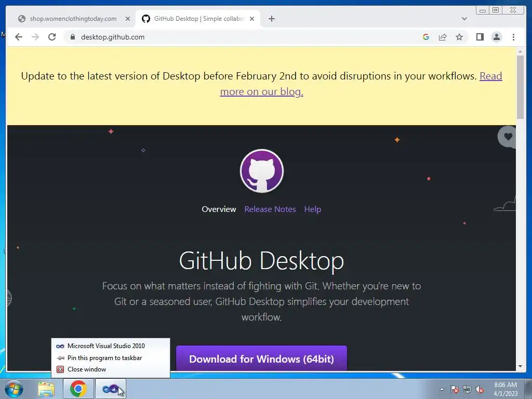This screenshot has height=399, width=532.
Task: Open the Action Center flag icon
Action: click(455, 389)
